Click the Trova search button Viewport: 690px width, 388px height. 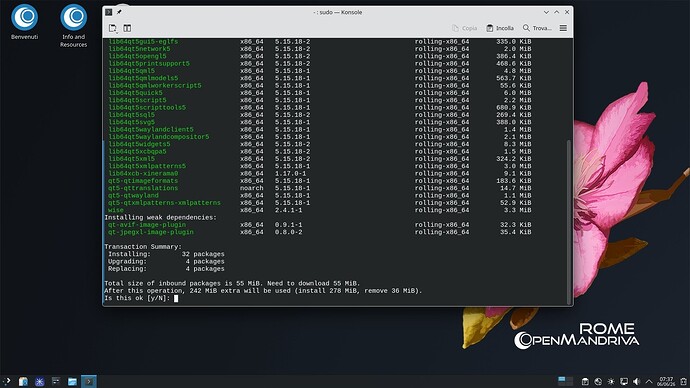537,28
